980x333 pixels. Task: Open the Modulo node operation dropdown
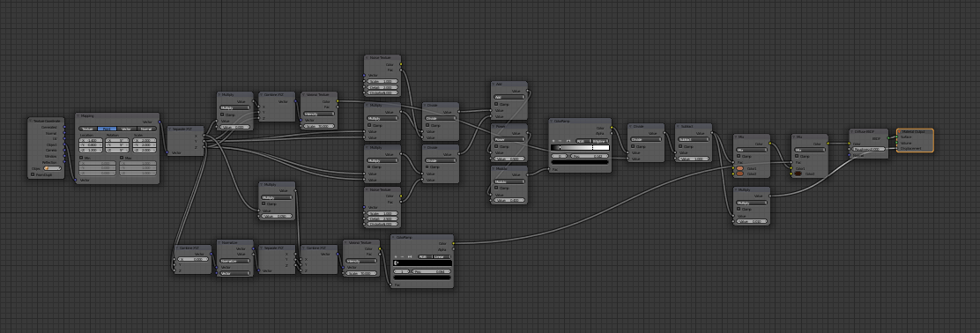[x=509, y=181]
